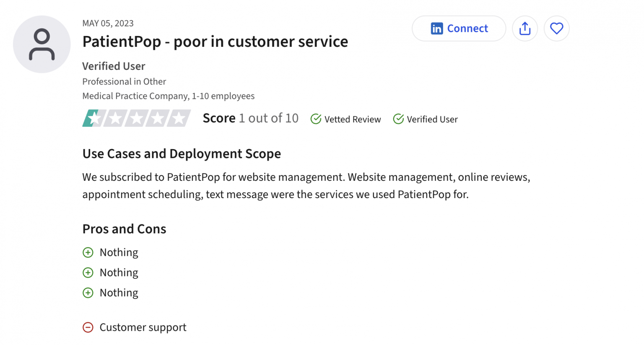
Task: Click the share/export icon
Action: point(525,28)
